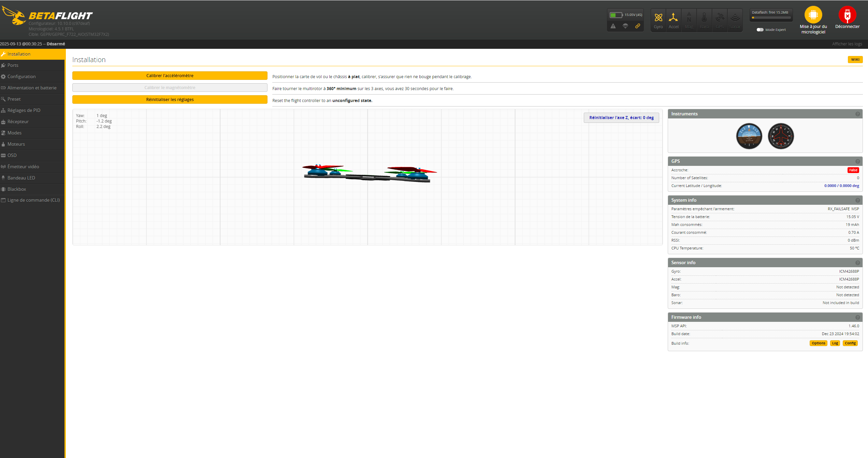Click the red Déconnecter USB icon
The height and width of the screenshot is (458, 868).
tap(847, 15)
